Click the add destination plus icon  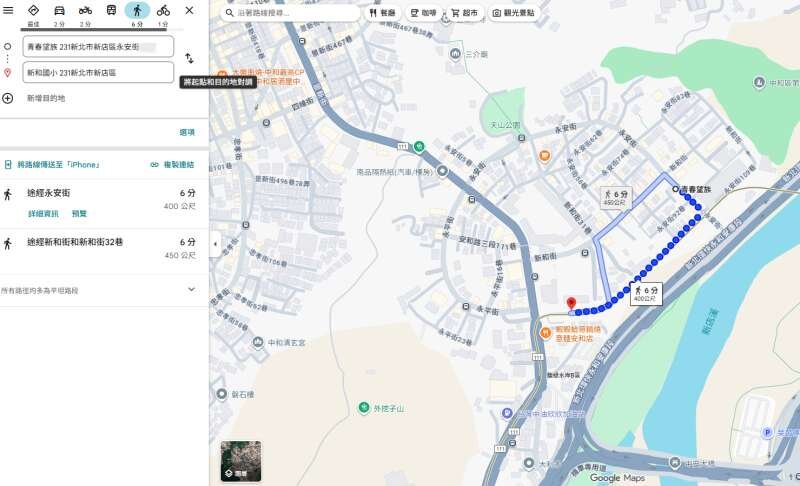coord(8,98)
